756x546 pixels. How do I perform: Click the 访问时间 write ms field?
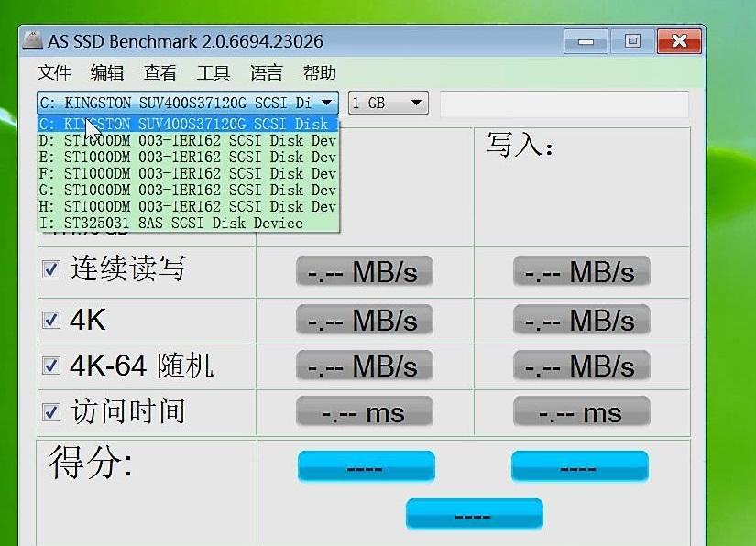pyautogui.click(x=582, y=412)
